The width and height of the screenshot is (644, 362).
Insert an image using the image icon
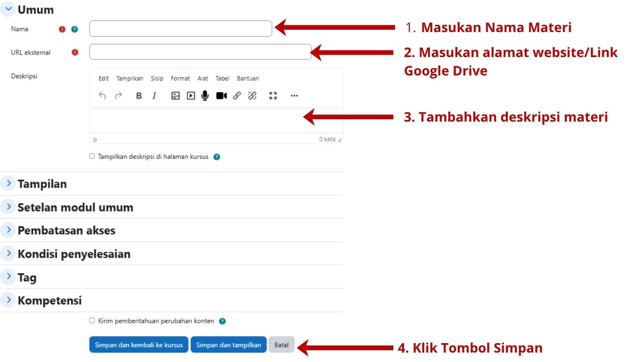[175, 96]
